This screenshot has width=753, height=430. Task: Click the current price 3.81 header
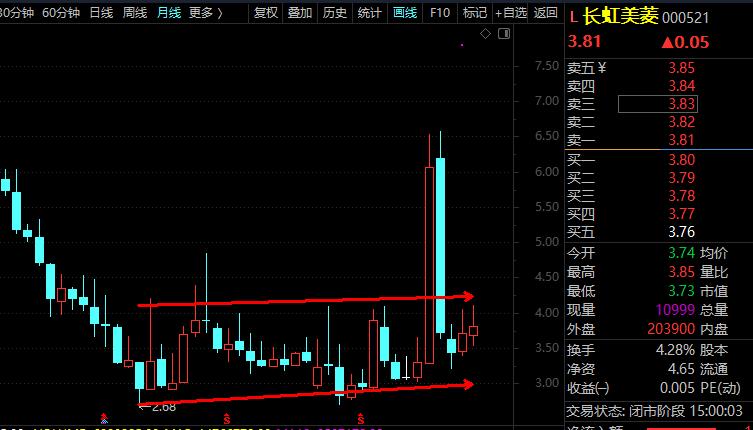coord(584,42)
